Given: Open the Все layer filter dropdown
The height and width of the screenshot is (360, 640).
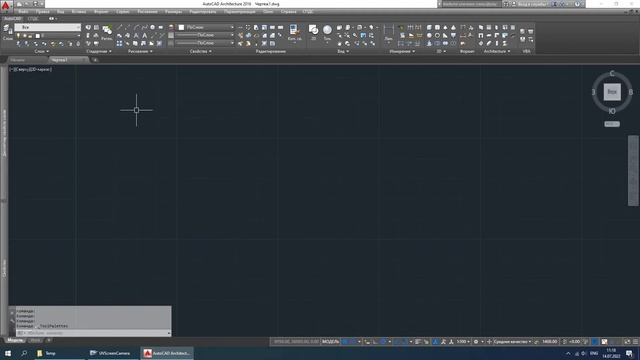Looking at the screenshot, I should pos(48,27).
